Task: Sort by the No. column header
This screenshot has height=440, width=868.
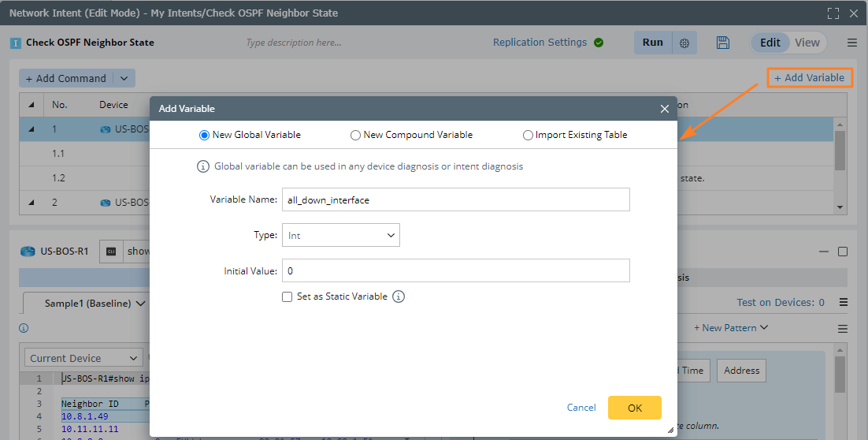Action: (x=59, y=105)
